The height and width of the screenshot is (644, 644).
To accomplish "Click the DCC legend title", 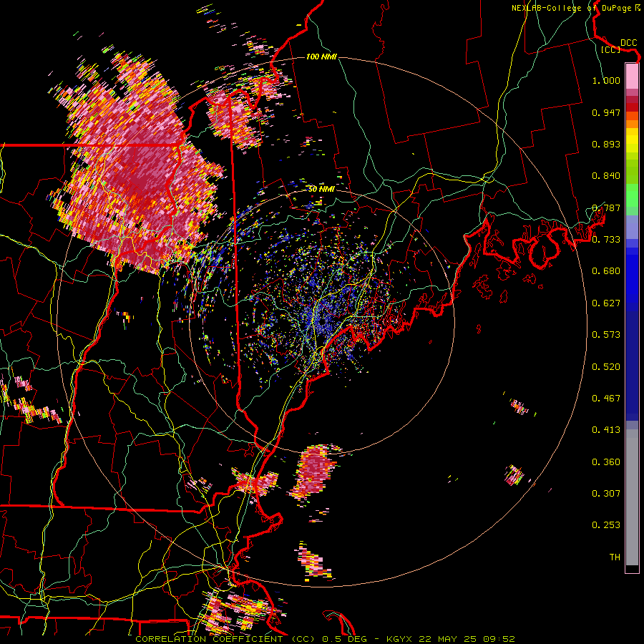I will (628, 42).
